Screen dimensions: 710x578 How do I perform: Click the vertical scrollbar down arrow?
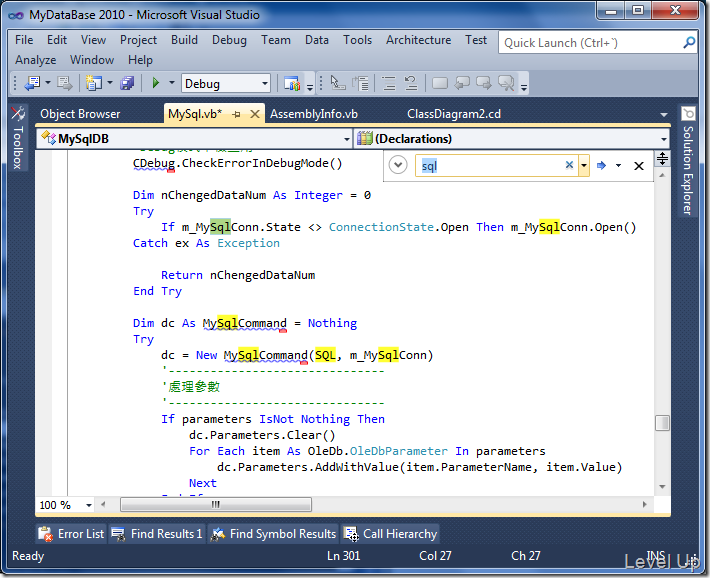[662, 487]
